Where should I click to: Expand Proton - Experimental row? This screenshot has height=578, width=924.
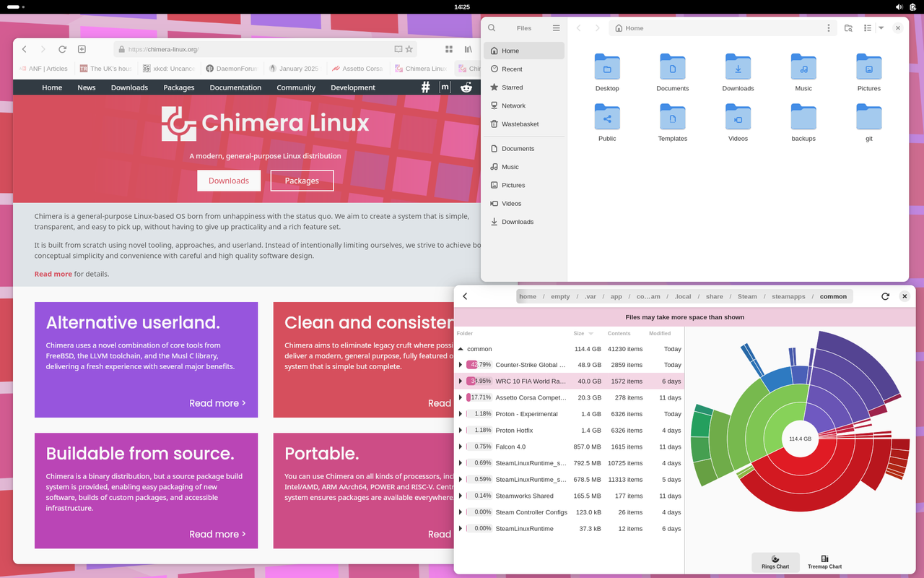click(461, 414)
